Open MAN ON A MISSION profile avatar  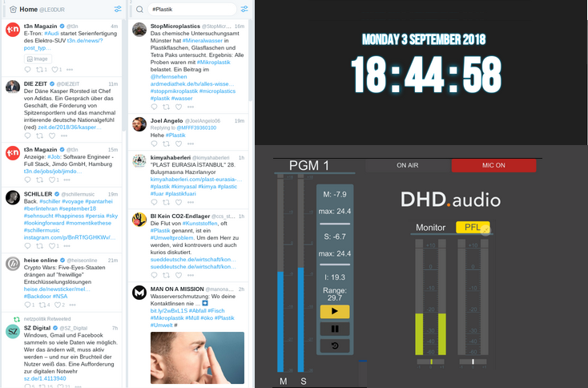pos(139,293)
